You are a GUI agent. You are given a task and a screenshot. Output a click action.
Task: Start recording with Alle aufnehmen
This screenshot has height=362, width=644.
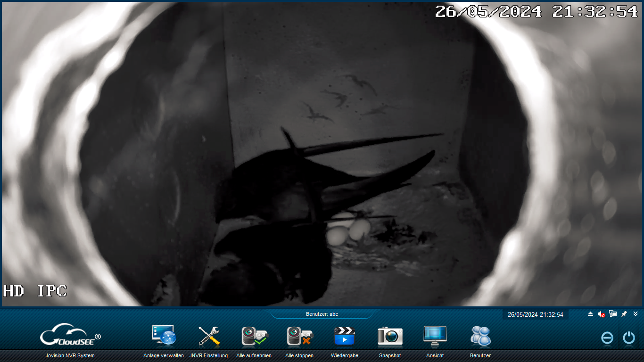[x=254, y=337]
